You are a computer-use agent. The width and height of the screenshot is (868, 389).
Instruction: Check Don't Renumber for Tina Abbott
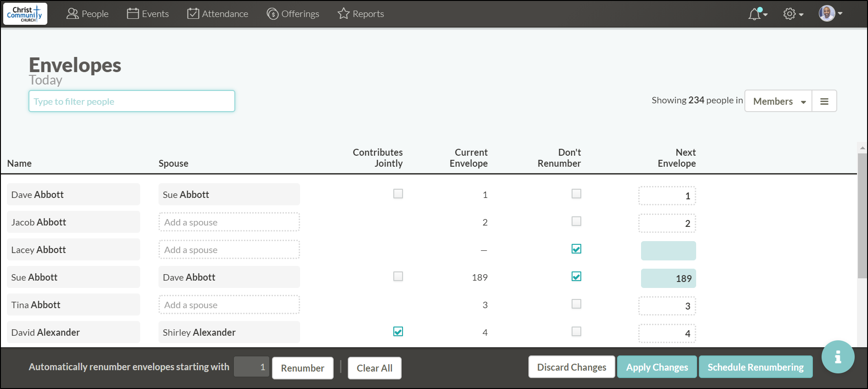coord(576,304)
